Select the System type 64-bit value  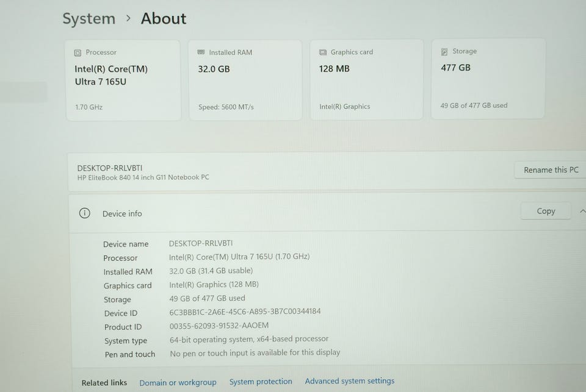[x=249, y=339]
